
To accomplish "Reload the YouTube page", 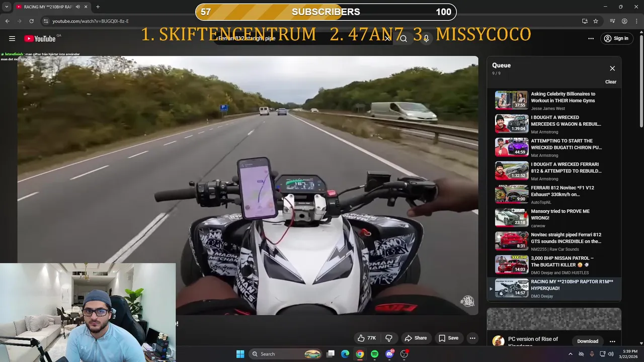I will (x=31, y=21).
